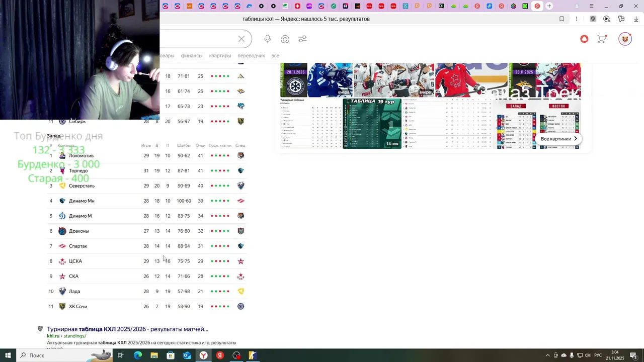Screen dimensions: 644x362
Task: Open the Windows notification center icon
Action: pos(633,355)
